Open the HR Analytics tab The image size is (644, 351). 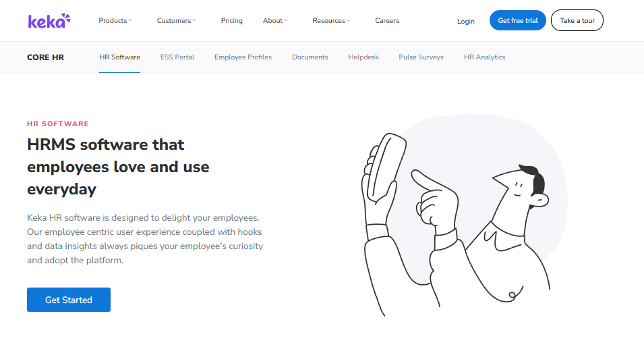pyautogui.click(x=485, y=57)
